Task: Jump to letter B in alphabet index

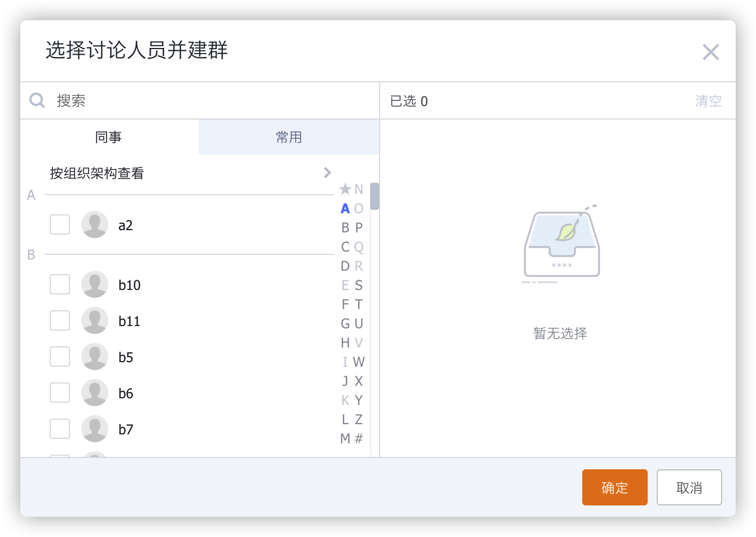Action: coord(345,228)
